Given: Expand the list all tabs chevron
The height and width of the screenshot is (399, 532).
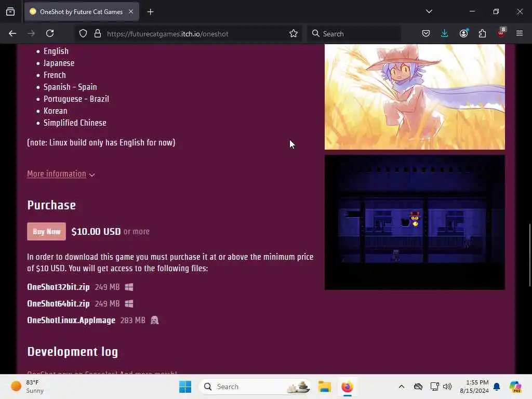Looking at the screenshot, I should (x=429, y=11).
